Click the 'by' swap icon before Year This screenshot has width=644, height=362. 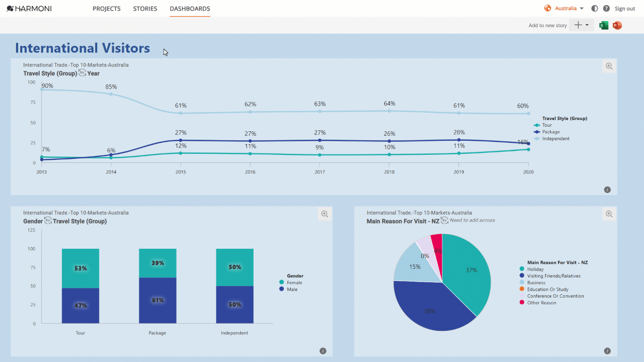tap(82, 73)
